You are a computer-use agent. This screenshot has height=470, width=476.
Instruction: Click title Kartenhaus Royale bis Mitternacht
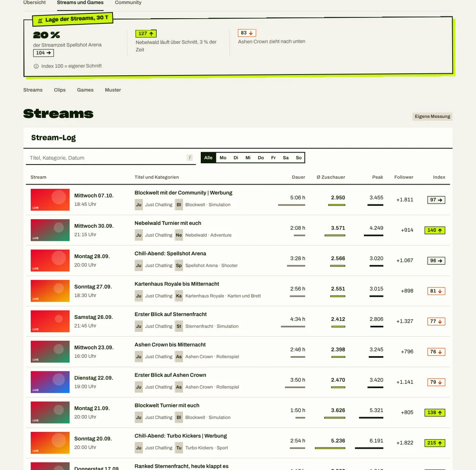coord(177,284)
